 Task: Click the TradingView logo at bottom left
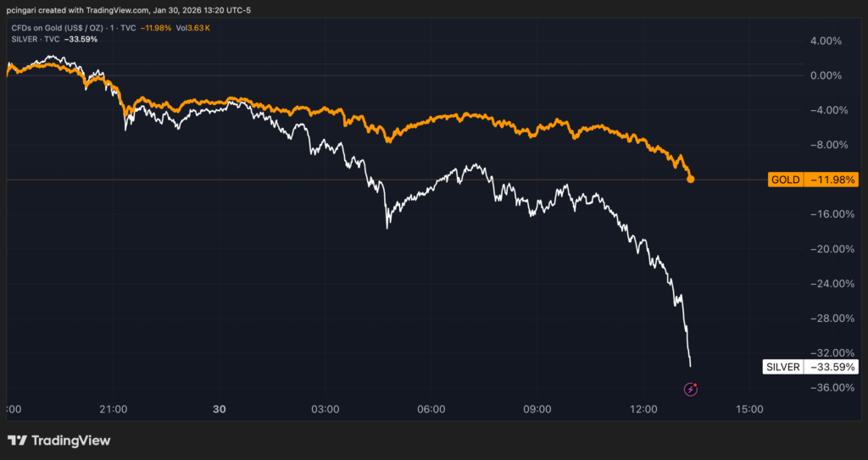tap(59, 441)
